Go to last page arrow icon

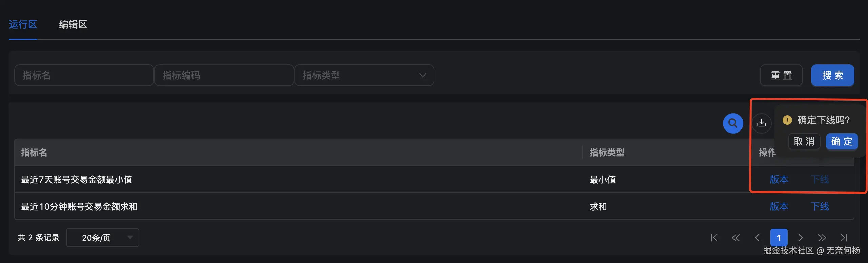click(x=844, y=238)
